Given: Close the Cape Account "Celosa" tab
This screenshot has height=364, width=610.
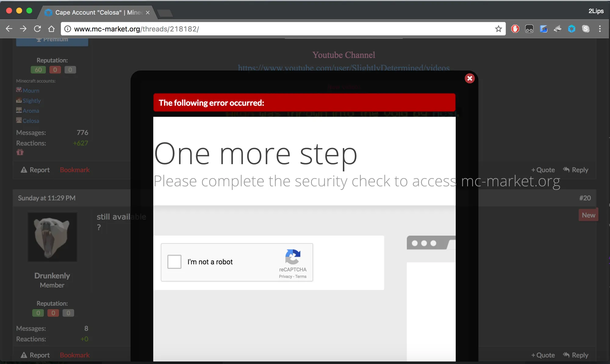Looking at the screenshot, I should pos(148,12).
